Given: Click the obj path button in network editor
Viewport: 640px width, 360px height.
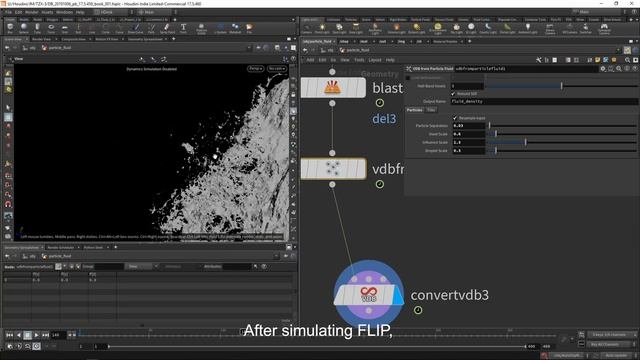Looking at the screenshot, I should (327, 50).
